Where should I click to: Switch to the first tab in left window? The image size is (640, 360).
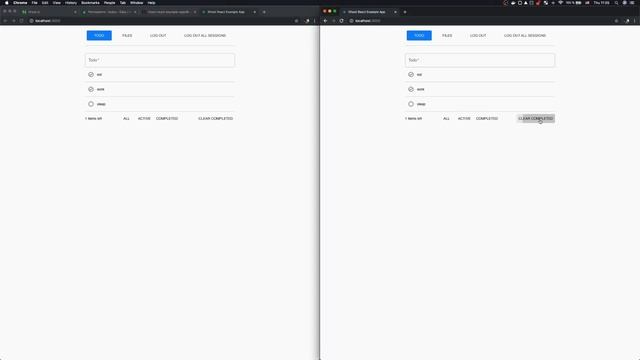coord(49,12)
